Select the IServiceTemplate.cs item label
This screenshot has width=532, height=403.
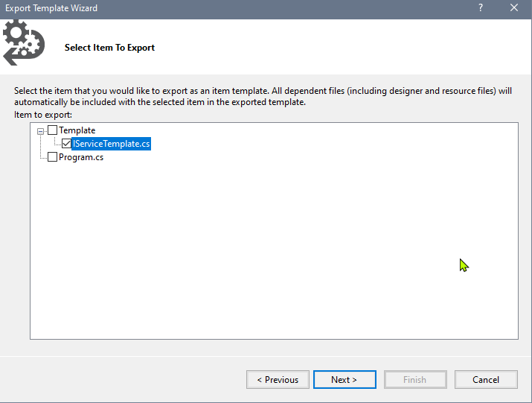tap(111, 144)
